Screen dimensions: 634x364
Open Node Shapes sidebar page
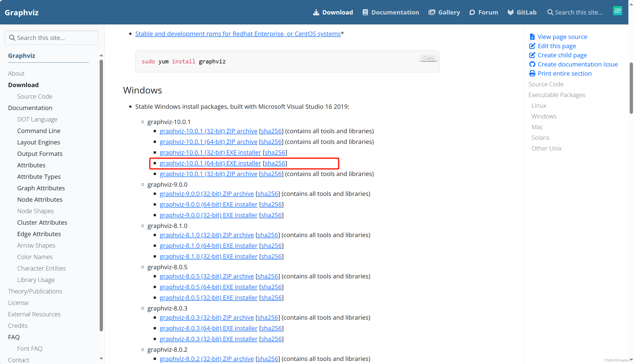click(x=35, y=211)
